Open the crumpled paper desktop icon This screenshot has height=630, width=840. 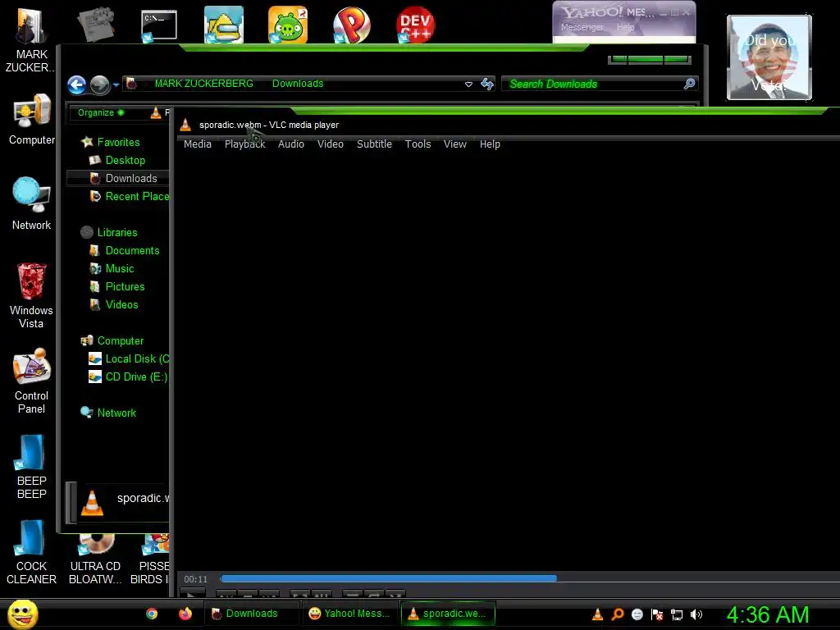(x=96, y=24)
